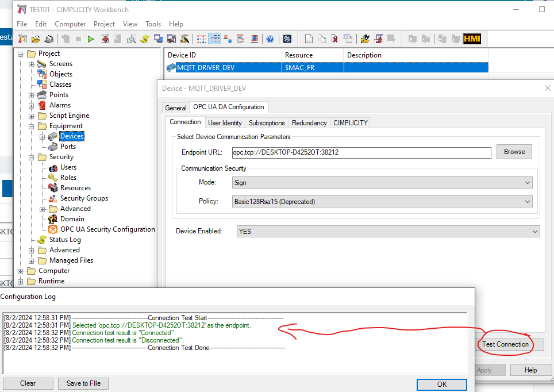Viewport: 554px width, 392px height.
Task: Click the Open Project folder icon
Action: (x=36, y=39)
